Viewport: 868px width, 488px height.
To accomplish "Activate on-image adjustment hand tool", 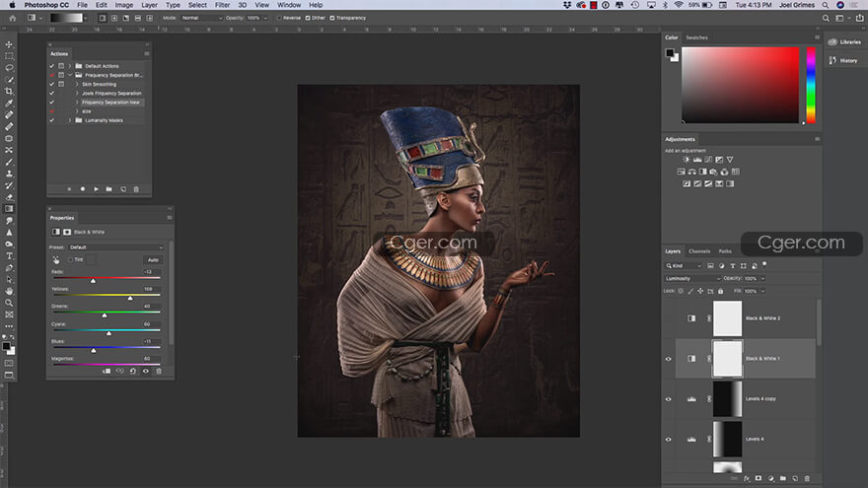I will tap(56, 259).
